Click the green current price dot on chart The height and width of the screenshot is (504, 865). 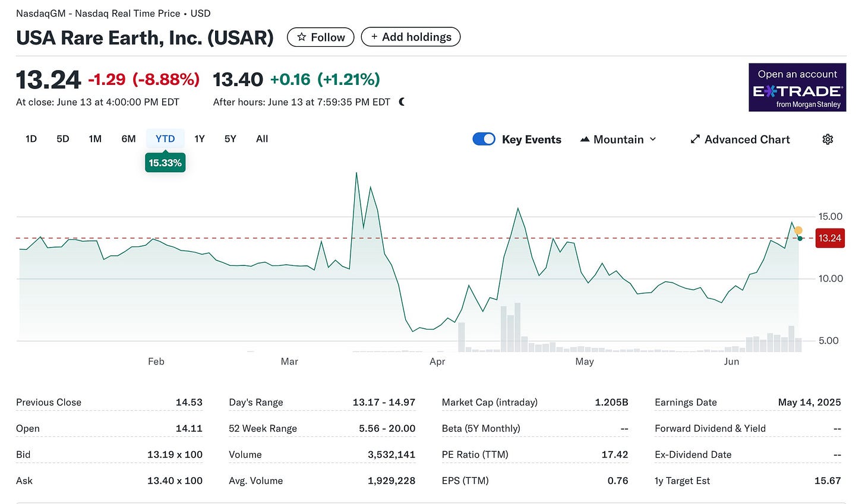click(800, 238)
